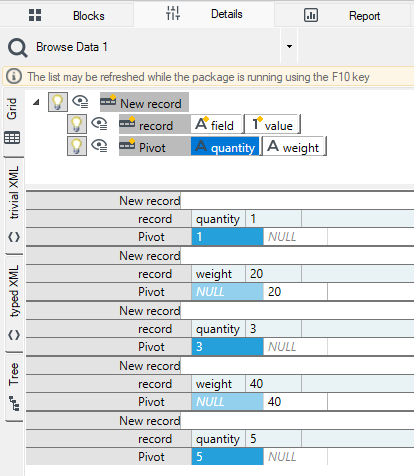
Task: Switch to the Details tab
Action: pos(204,14)
